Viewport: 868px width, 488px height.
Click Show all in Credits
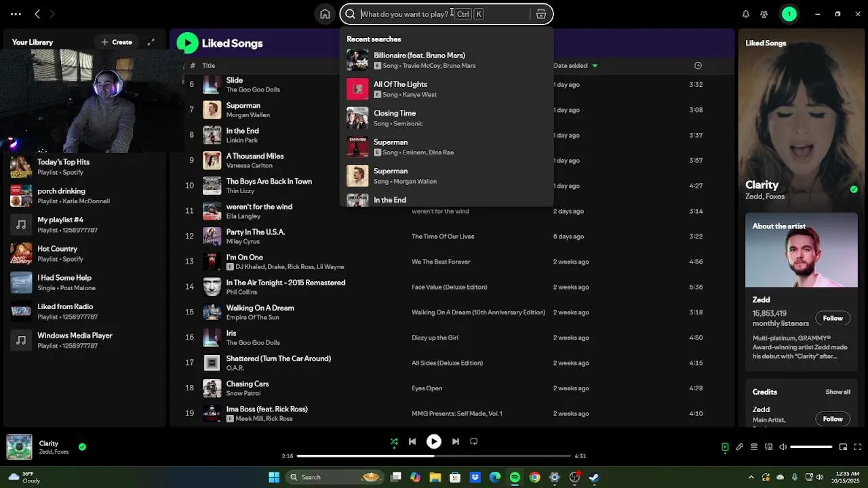(x=837, y=392)
